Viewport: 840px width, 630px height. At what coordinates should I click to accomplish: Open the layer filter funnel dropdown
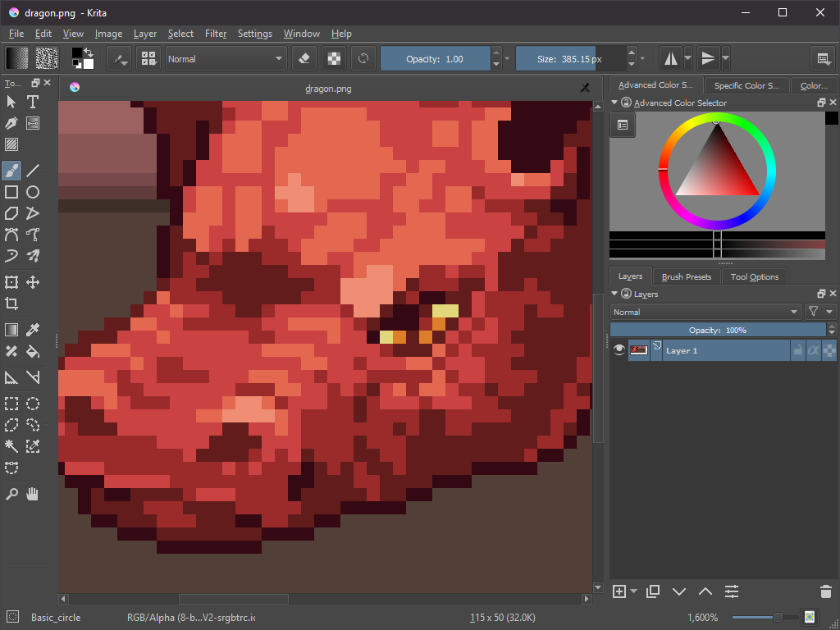coord(812,312)
